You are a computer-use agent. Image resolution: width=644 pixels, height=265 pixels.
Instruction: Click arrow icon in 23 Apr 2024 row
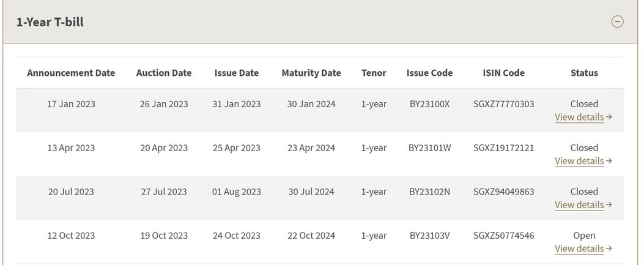[x=609, y=161]
